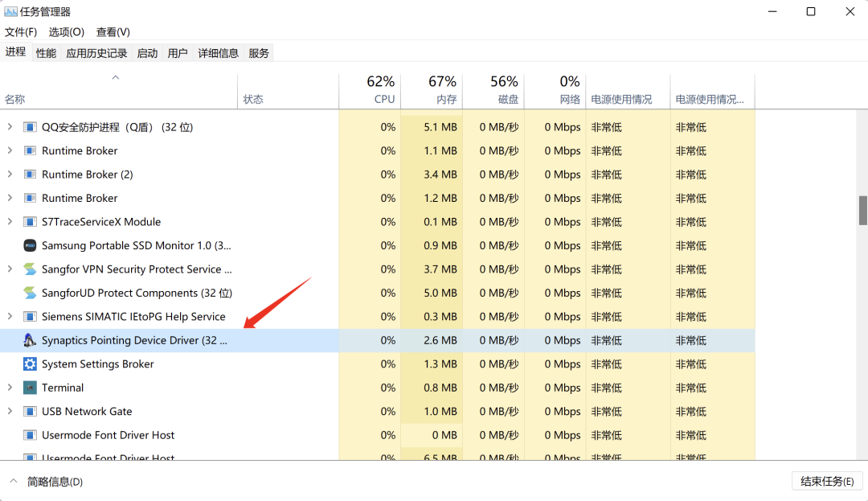This screenshot has height=501, width=868.
Task: Sort by the 网络 column header
Action: 555,92
